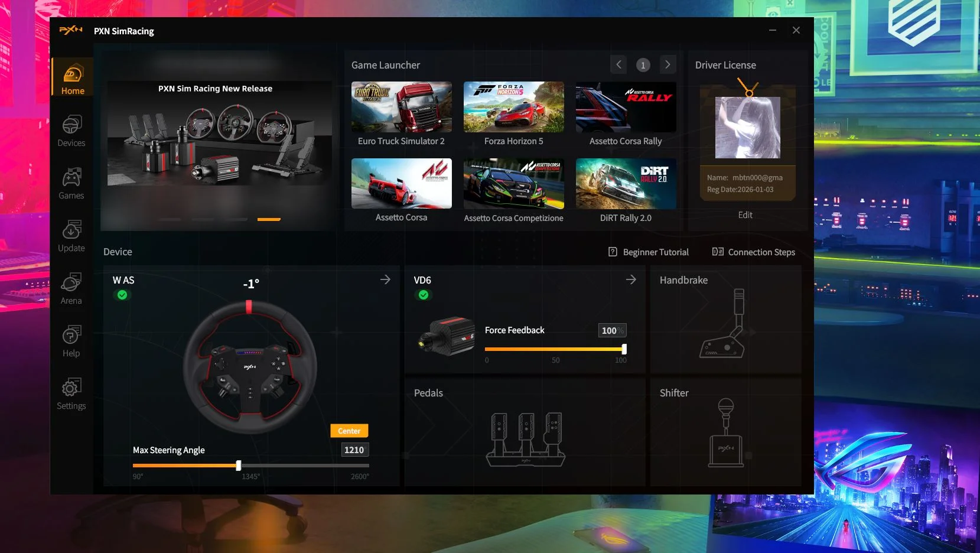Open the Games sidebar section
Image resolution: width=980 pixels, height=553 pixels.
[71, 183]
